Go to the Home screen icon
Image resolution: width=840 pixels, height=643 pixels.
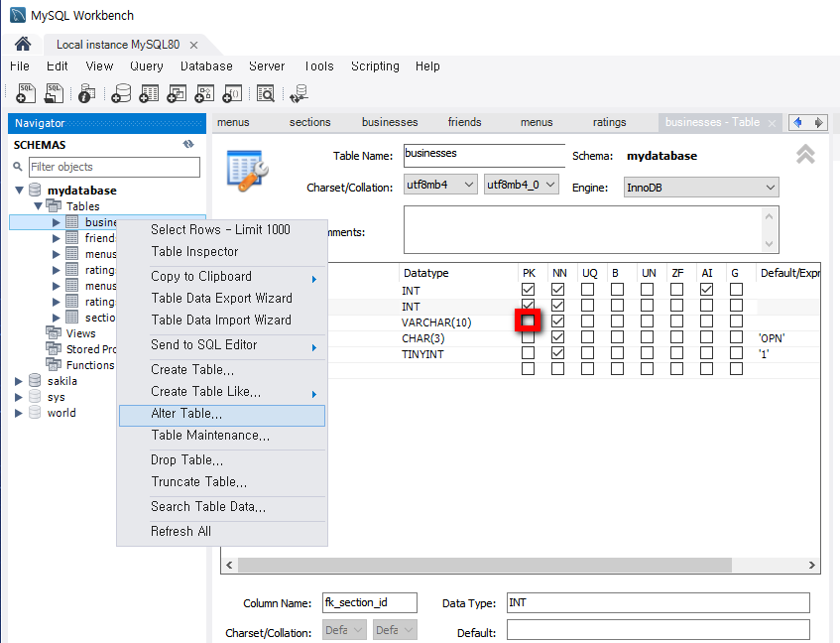tap(23, 44)
